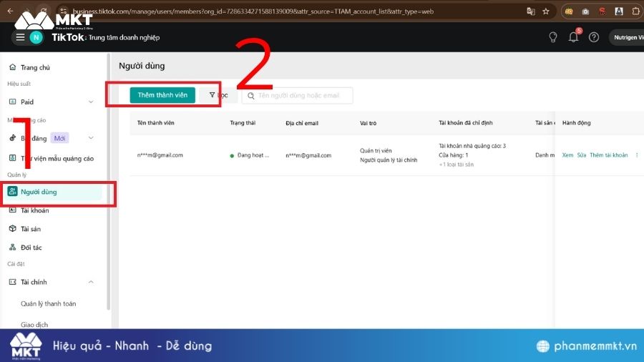Open Tài khoản in sidebar
Screen dimensions: 644x362
34,210
